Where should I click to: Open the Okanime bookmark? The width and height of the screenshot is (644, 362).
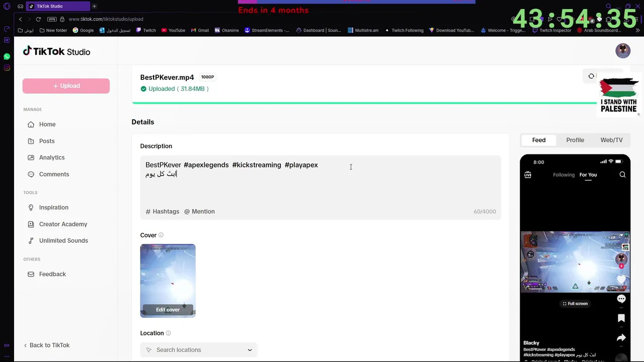[x=227, y=30]
